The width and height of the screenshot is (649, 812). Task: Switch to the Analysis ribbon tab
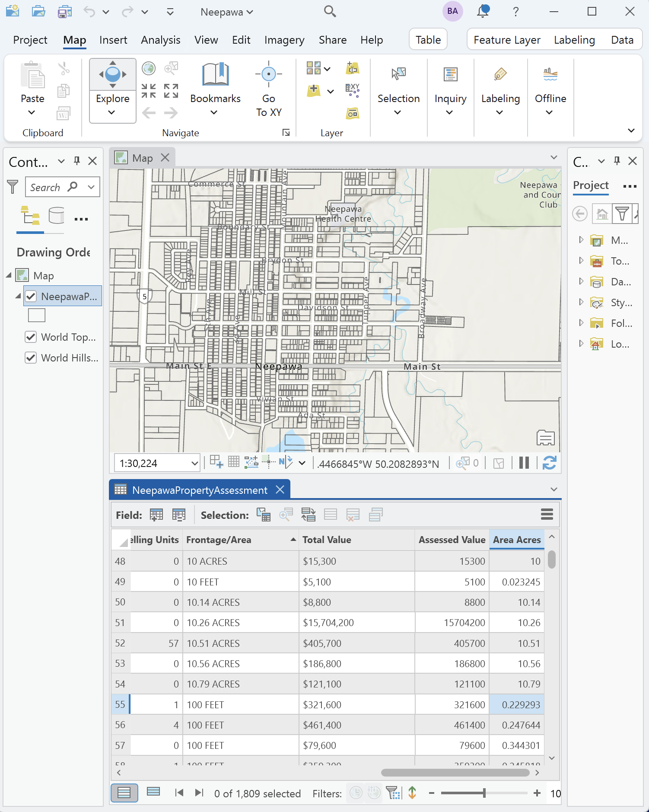coord(161,40)
